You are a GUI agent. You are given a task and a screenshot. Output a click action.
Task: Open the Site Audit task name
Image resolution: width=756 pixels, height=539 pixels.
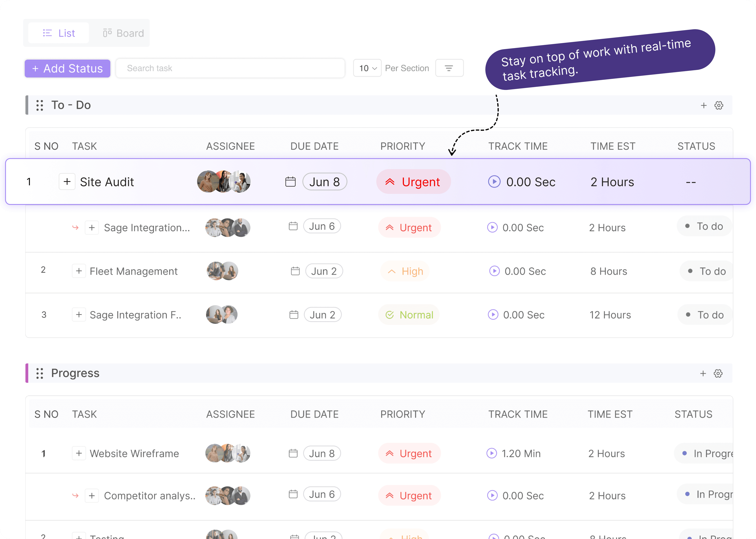point(107,182)
